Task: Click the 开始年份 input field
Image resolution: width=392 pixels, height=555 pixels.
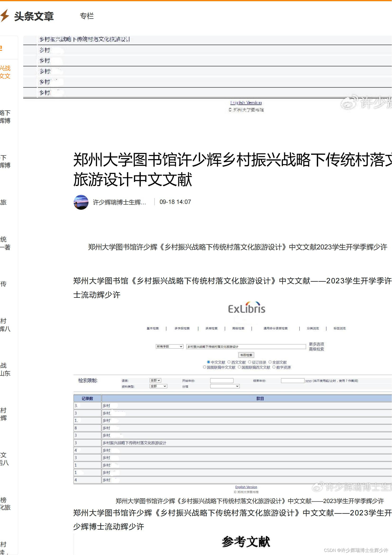Action: coord(222,381)
